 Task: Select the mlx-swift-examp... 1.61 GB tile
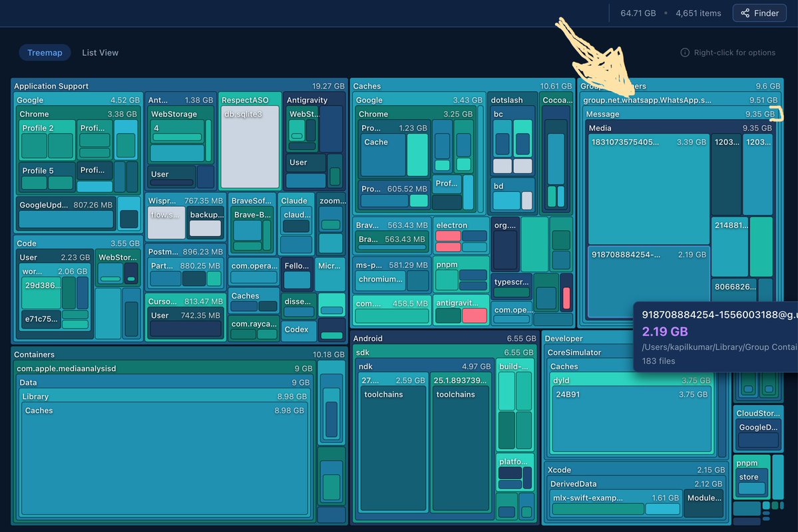(615, 503)
